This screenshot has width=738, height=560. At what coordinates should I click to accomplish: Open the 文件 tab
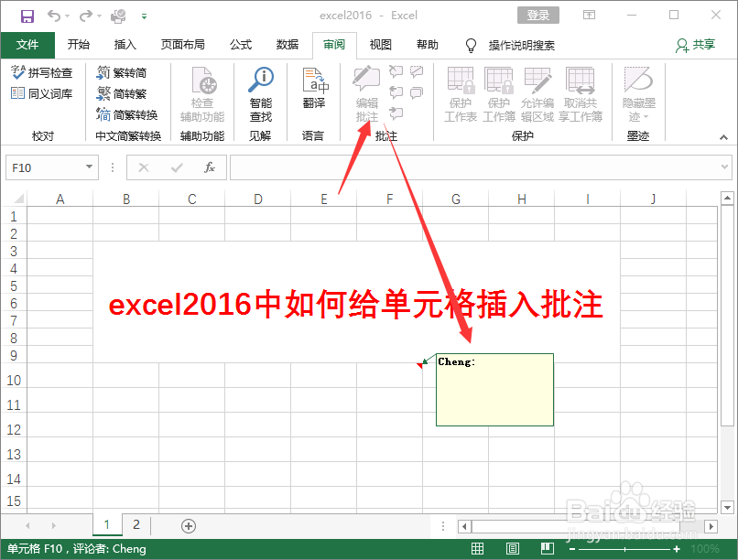pos(27,45)
